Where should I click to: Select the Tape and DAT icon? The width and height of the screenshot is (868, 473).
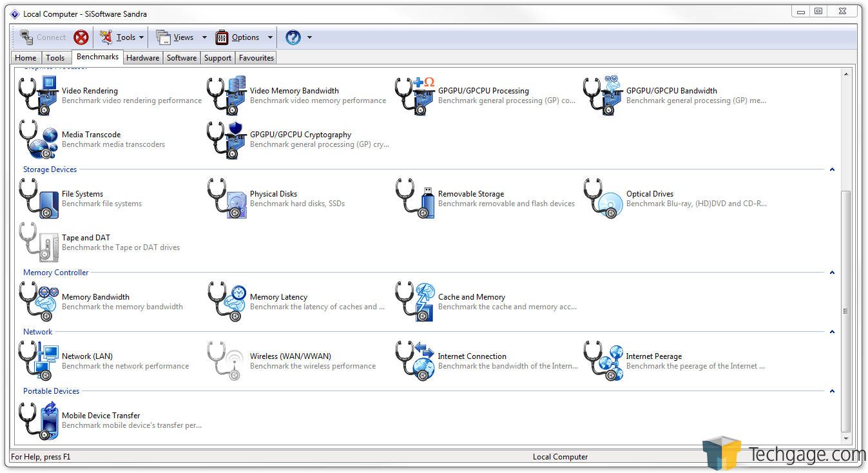[x=39, y=242]
